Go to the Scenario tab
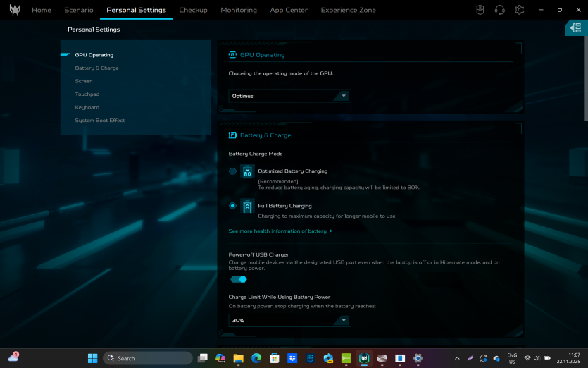This screenshot has width=588, height=368. point(79,10)
